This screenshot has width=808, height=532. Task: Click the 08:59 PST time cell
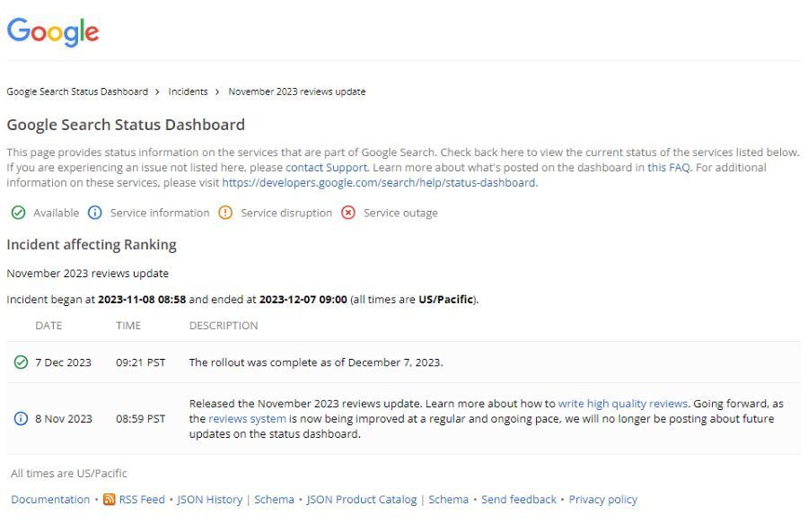(x=141, y=419)
